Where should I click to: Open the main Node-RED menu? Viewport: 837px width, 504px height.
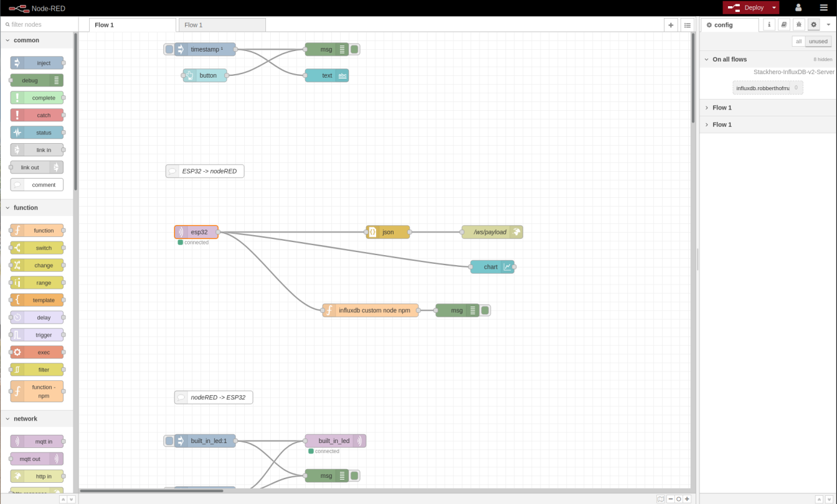coord(823,7)
